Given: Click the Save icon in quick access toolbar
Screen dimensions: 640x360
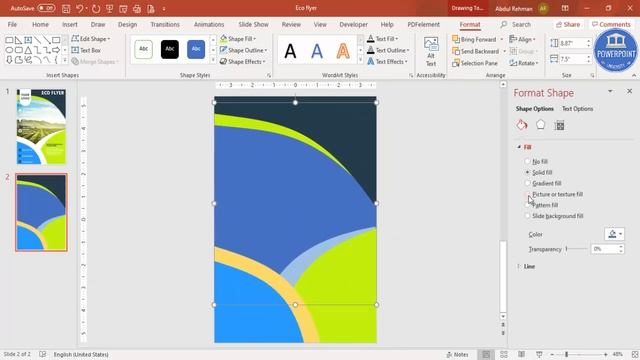Looking at the screenshot, I should point(66,8).
